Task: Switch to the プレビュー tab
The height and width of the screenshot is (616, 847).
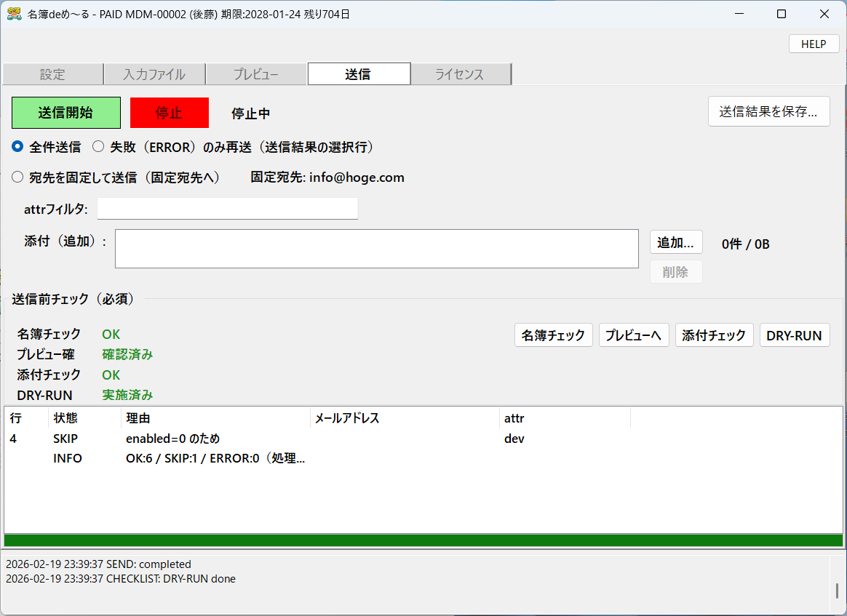Action: (256, 74)
